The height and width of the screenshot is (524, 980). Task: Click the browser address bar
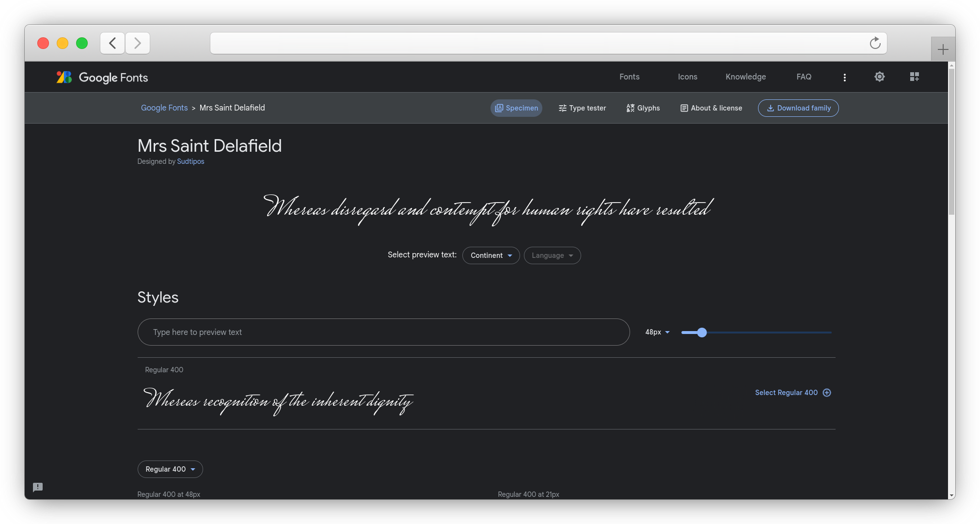pos(549,43)
